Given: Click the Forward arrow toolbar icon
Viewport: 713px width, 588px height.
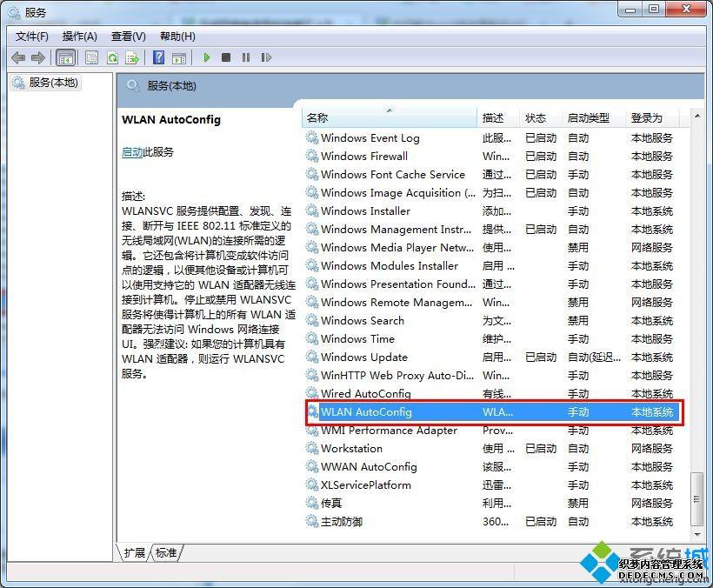Looking at the screenshot, I should tap(38, 57).
